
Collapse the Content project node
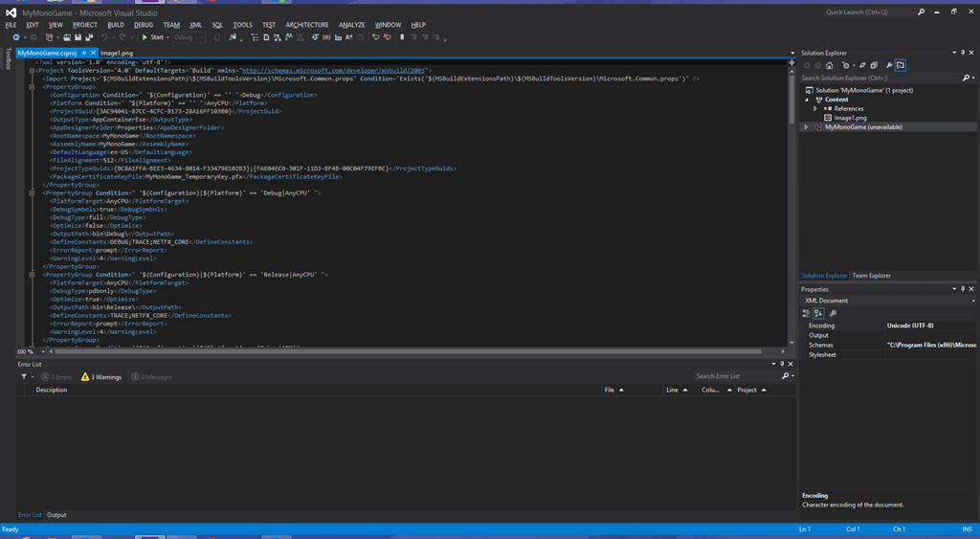coord(806,100)
